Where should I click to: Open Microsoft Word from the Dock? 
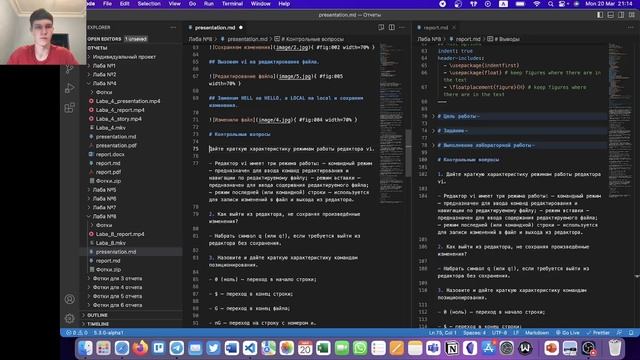tap(231, 348)
